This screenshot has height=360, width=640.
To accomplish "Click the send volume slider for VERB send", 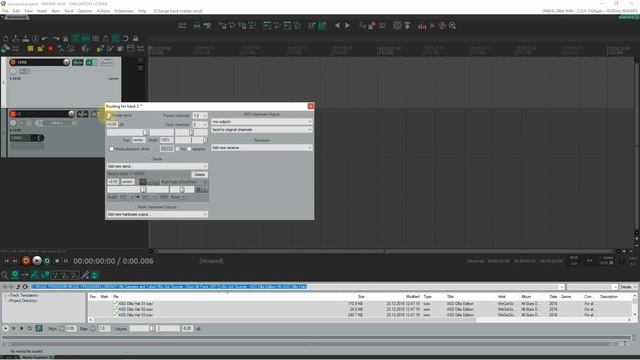I will [x=138, y=189].
